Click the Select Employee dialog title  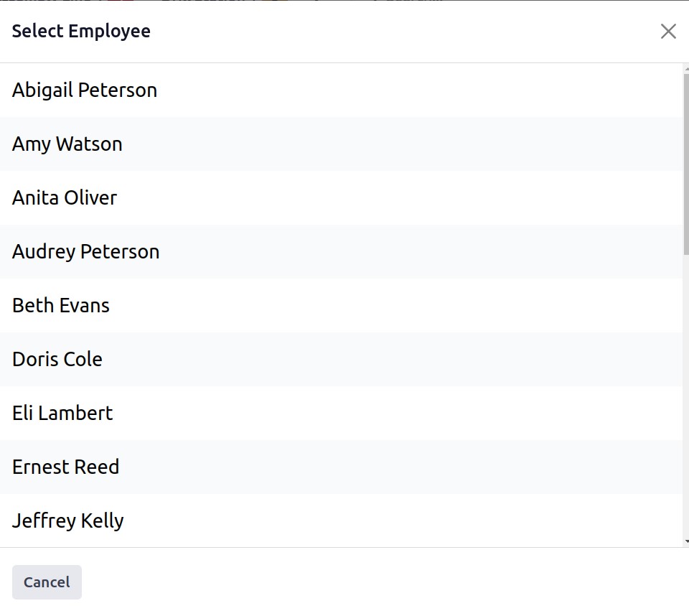[x=81, y=31]
